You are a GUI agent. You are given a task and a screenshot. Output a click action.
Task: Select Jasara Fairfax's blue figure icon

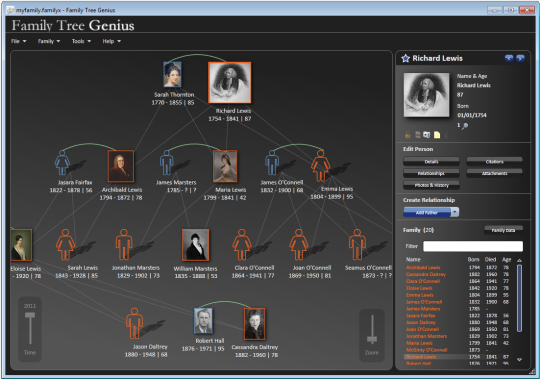(62, 163)
